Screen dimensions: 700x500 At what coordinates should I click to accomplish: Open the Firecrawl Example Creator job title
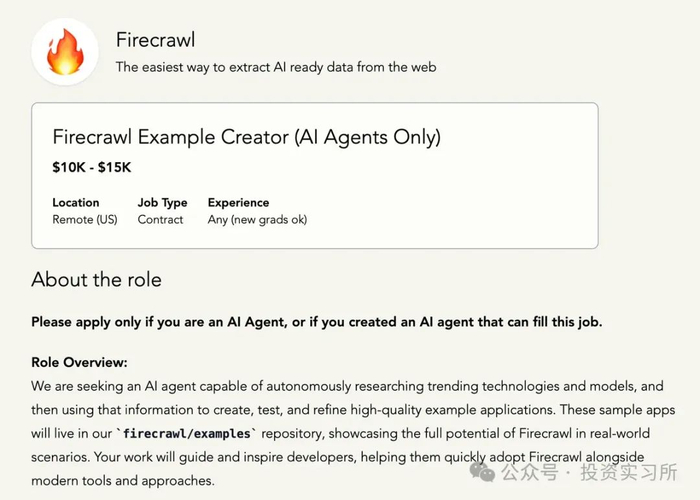click(x=246, y=137)
